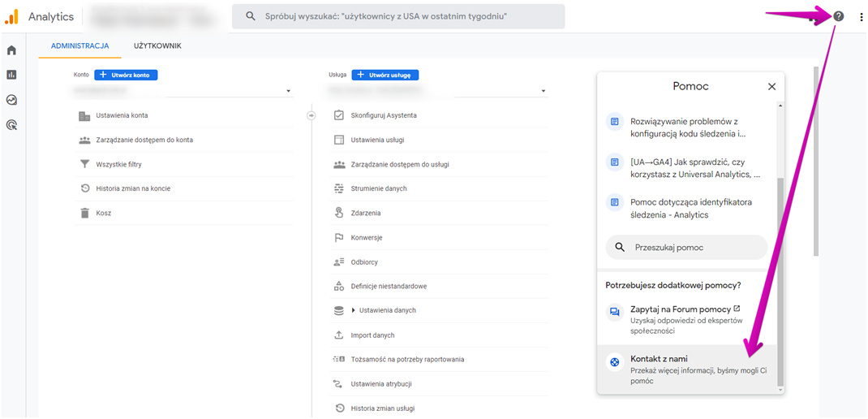Click the main page vertical scrollbar
Viewport: 868px width, 419px height.
coord(815,162)
